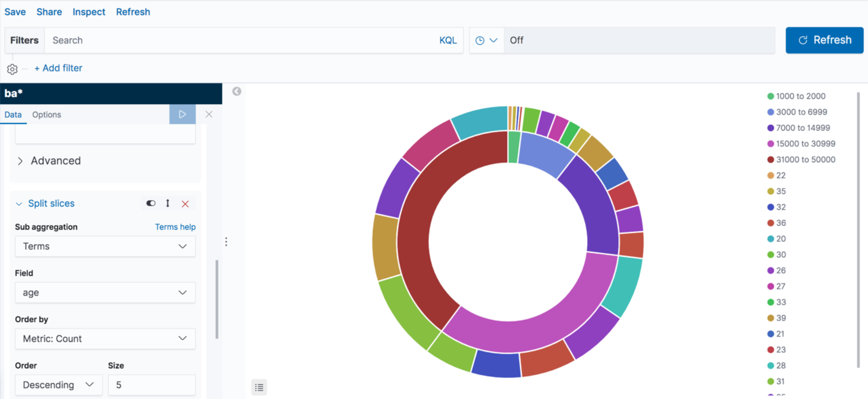Screen dimensions: 868x399
Task: Switch to the Options tab
Action: [x=46, y=114]
